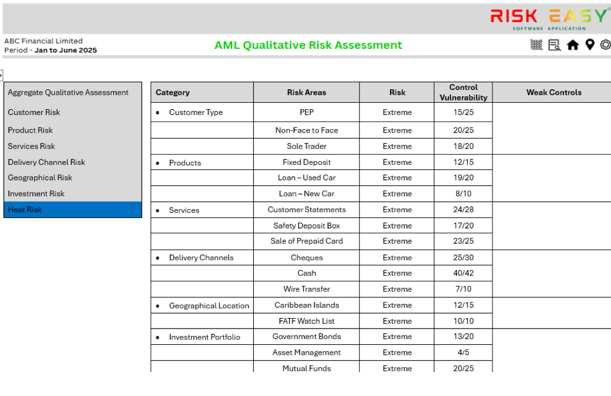The height and width of the screenshot is (396, 611).
Task: Click Control Vulnerability column header
Action: tap(463, 92)
